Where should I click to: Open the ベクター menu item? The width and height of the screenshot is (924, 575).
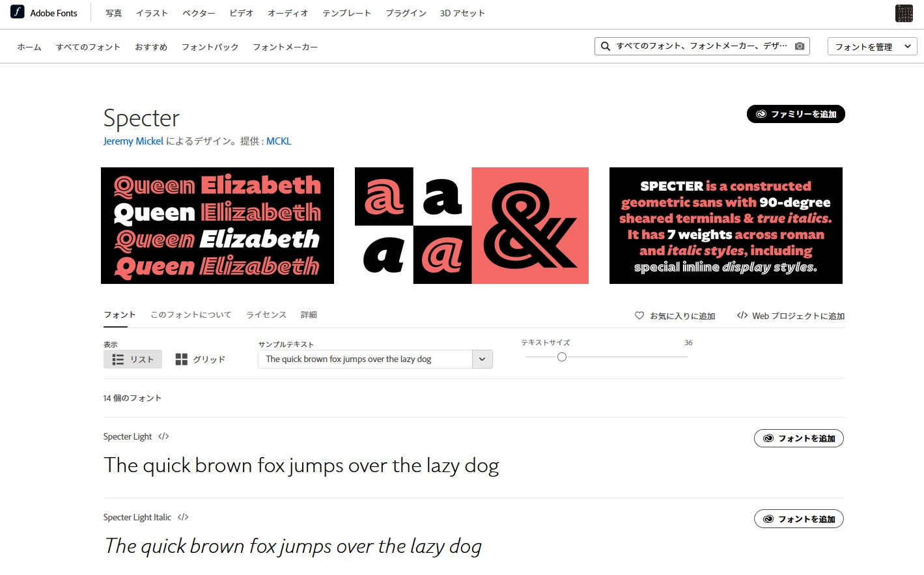(x=199, y=13)
